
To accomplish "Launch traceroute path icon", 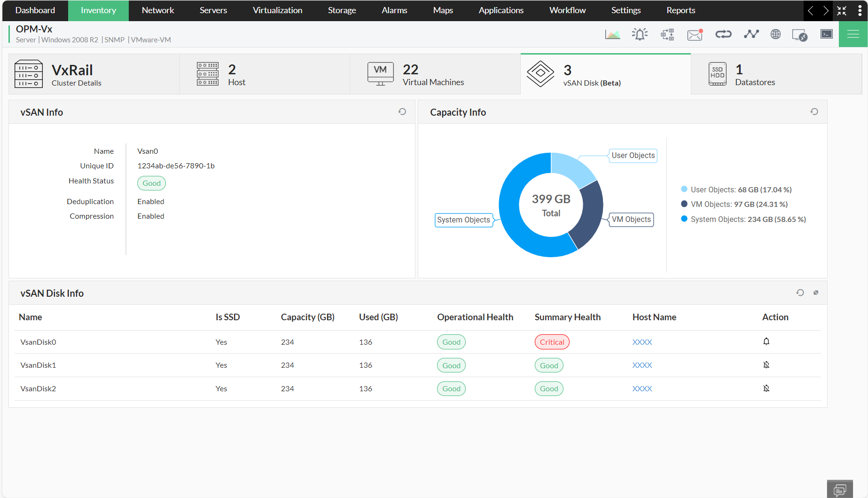I will 751,34.
